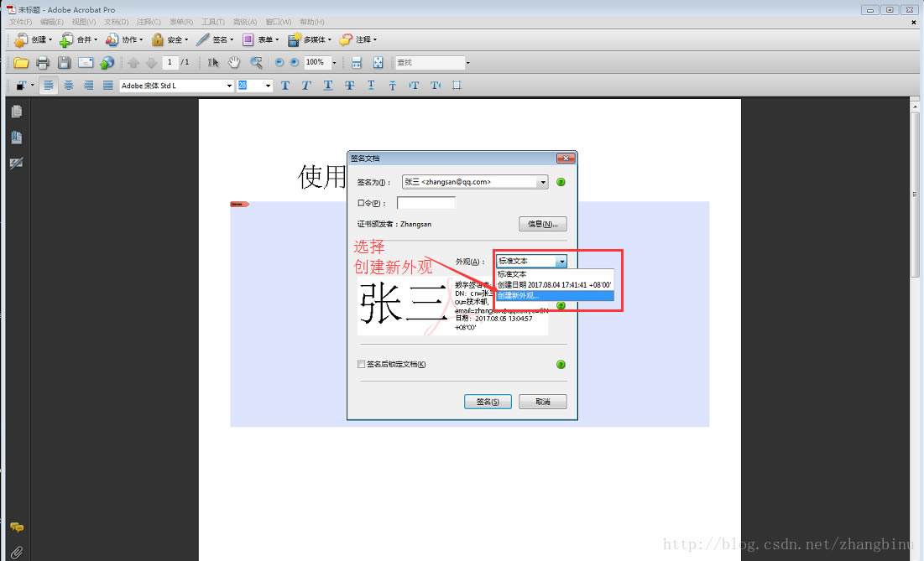Open the 高级(A) menu
924x561 pixels.
pyautogui.click(x=244, y=22)
